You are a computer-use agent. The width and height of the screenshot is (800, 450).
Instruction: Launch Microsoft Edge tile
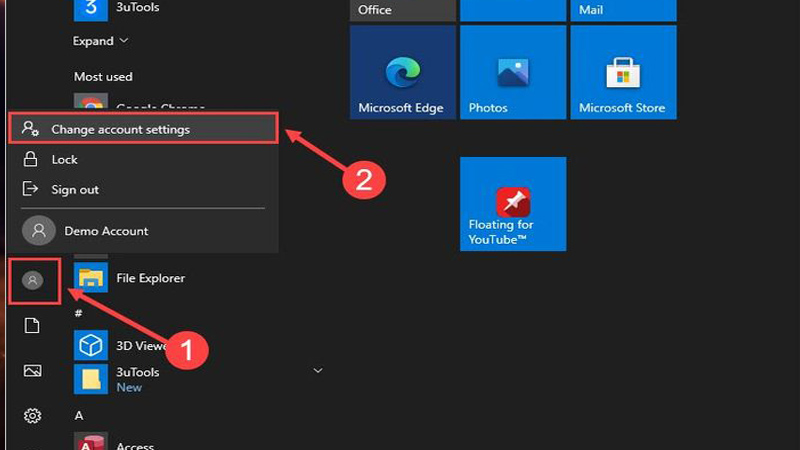tap(403, 72)
